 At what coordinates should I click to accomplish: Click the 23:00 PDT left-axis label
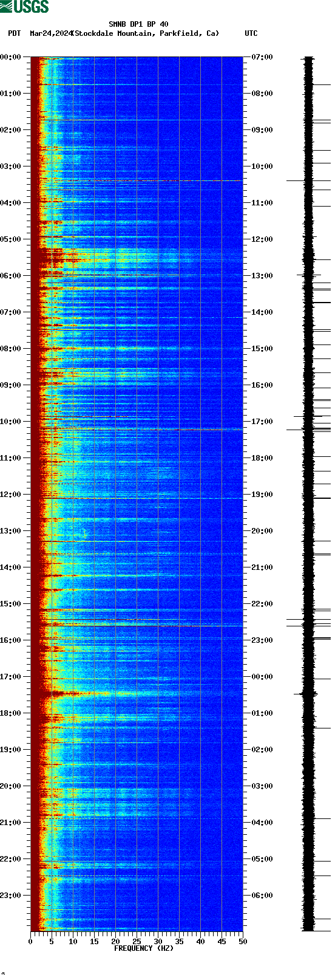[x=10, y=896]
